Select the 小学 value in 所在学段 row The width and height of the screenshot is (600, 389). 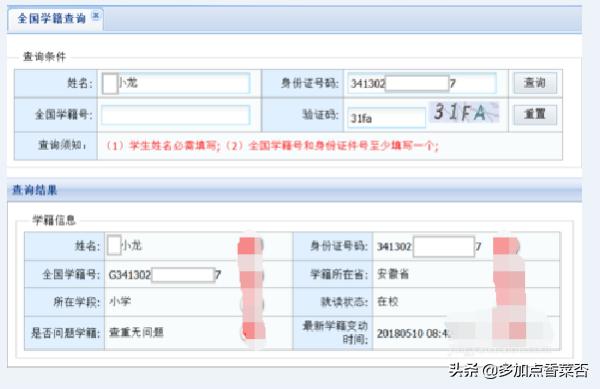pyautogui.click(x=120, y=302)
